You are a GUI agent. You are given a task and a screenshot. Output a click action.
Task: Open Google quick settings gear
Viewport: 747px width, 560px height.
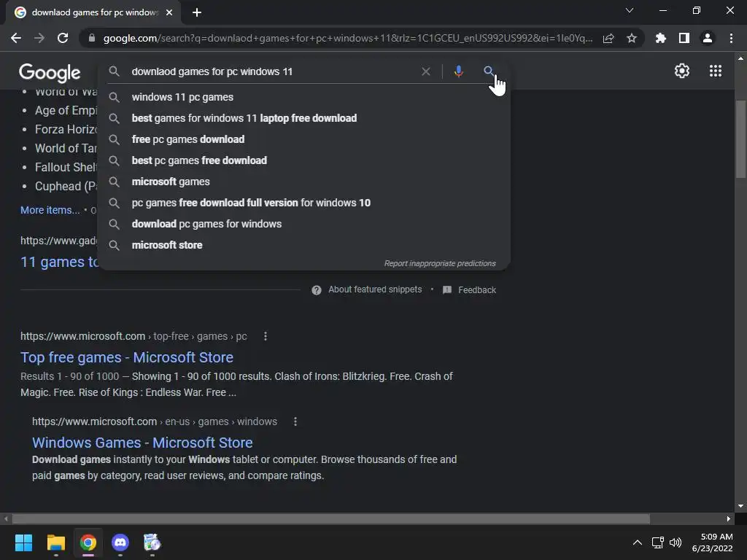[x=682, y=71]
